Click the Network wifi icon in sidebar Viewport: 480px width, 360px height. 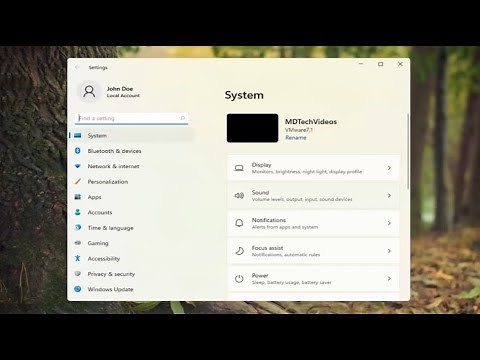[78, 166]
